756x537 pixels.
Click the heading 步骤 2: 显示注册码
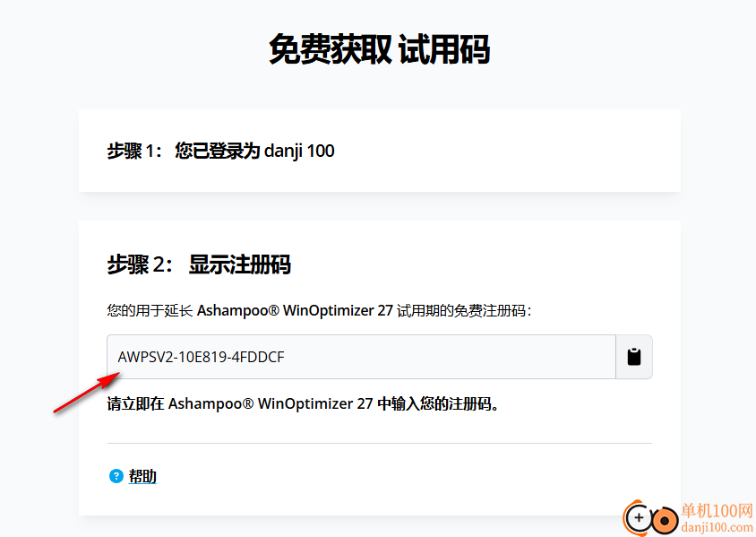199,264
